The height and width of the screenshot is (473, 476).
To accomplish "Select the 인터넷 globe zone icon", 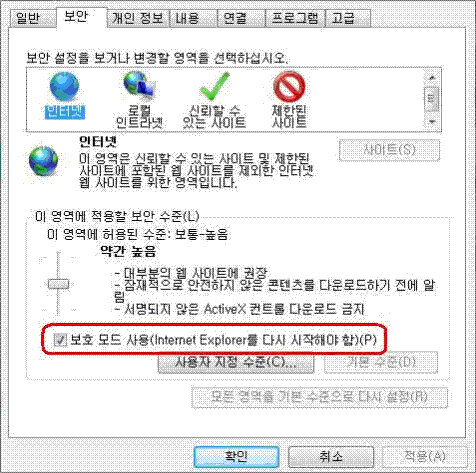I will click(x=64, y=86).
